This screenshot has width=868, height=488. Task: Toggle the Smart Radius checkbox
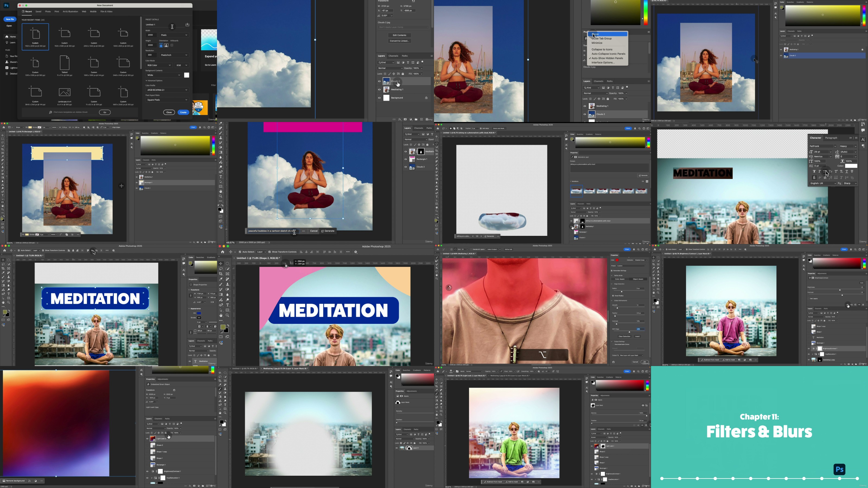click(613, 296)
